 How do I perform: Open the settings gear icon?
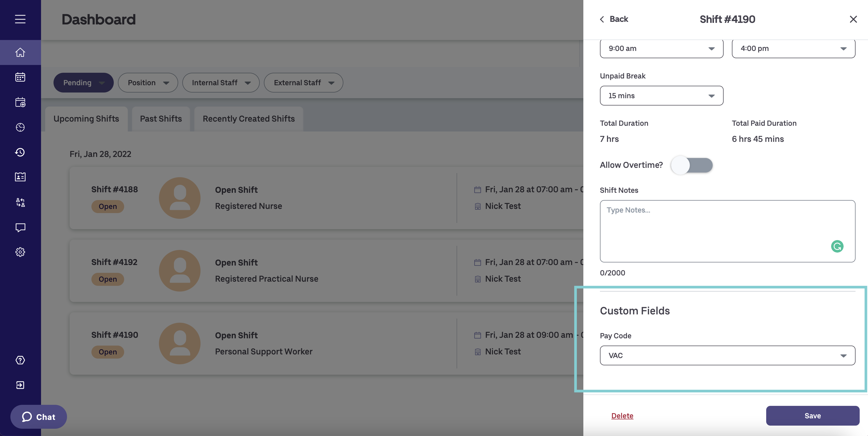tap(20, 252)
